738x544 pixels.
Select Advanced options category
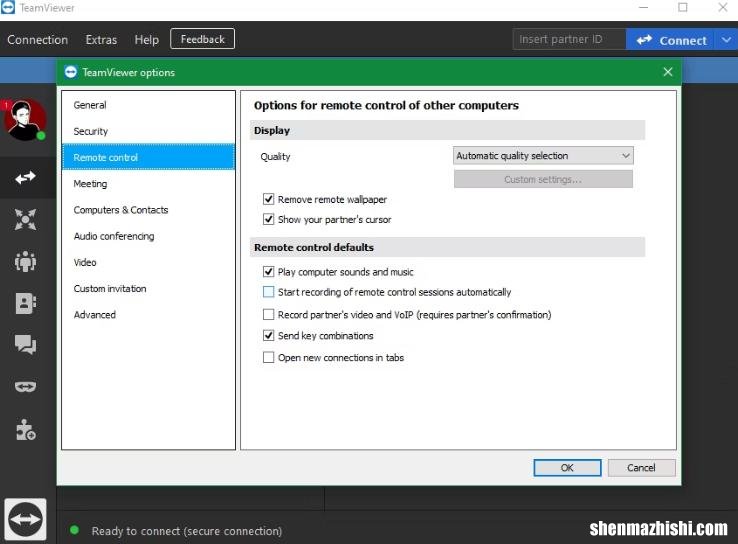pos(148,314)
